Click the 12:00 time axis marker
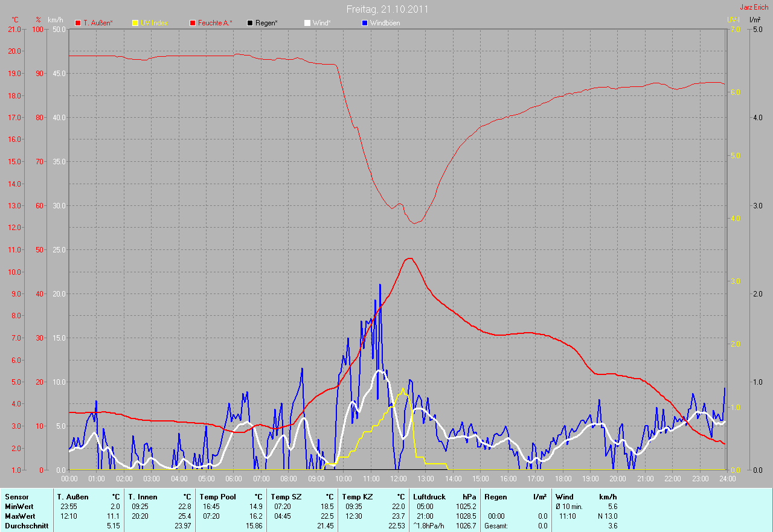 click(x=398, y=479)
